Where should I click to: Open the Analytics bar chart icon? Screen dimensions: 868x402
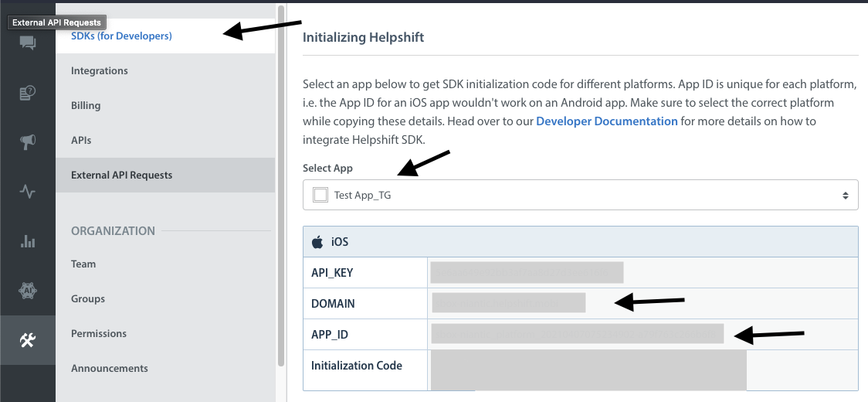pyautogui.click(x=28, y=241)
